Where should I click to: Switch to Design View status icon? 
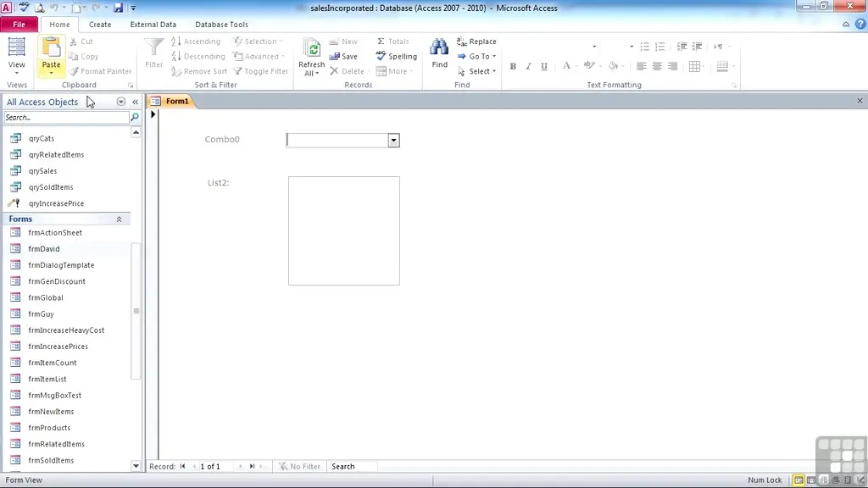pos(860,480)
